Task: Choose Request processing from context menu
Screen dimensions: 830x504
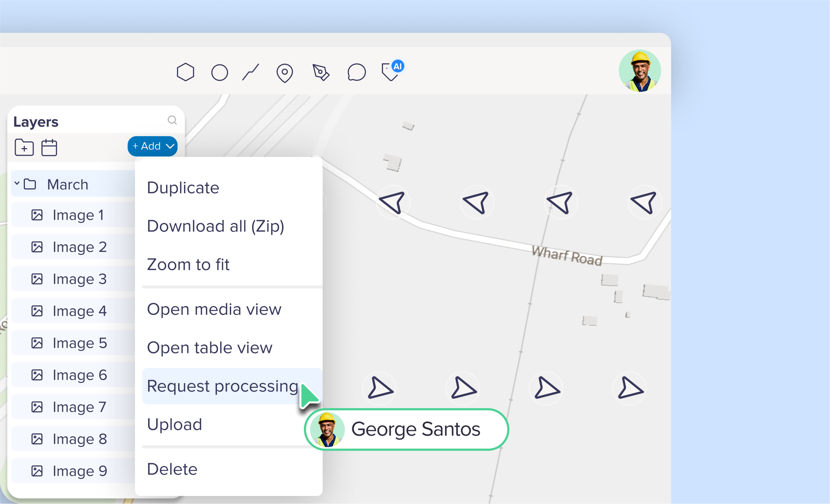Action: tap(222, 386)
